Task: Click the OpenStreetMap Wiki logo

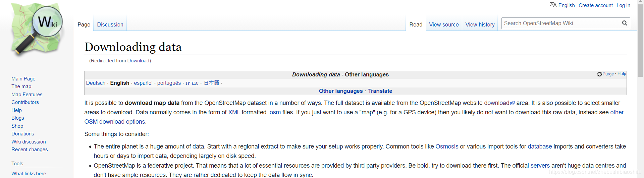Action: tap(37, 29)
